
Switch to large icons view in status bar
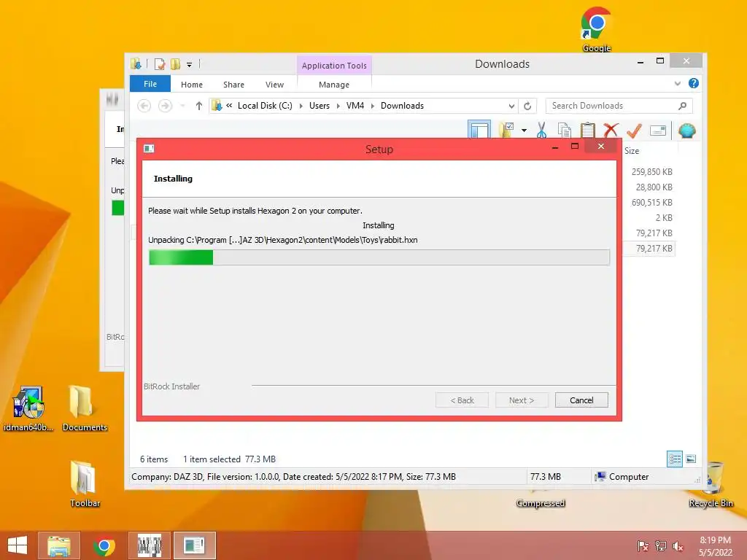coord(691,459)
